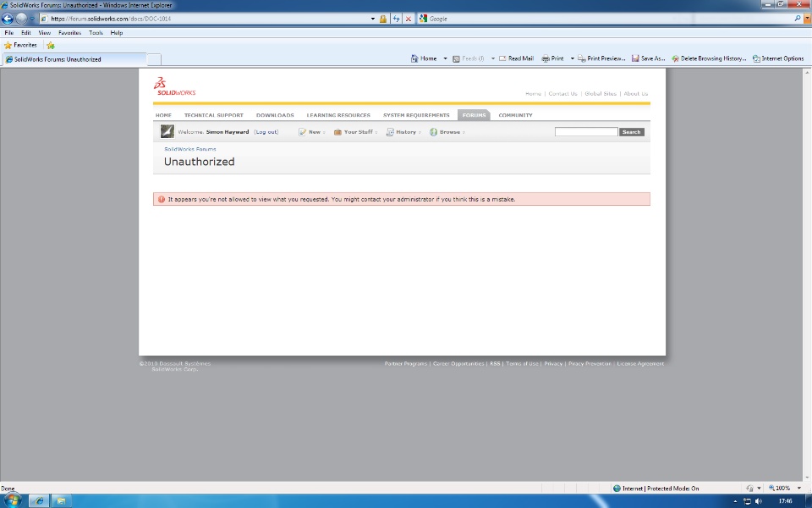Screen dimensions: 812x508
Task: Open the Print dropdown arrow
Action: tap(572, 58)
